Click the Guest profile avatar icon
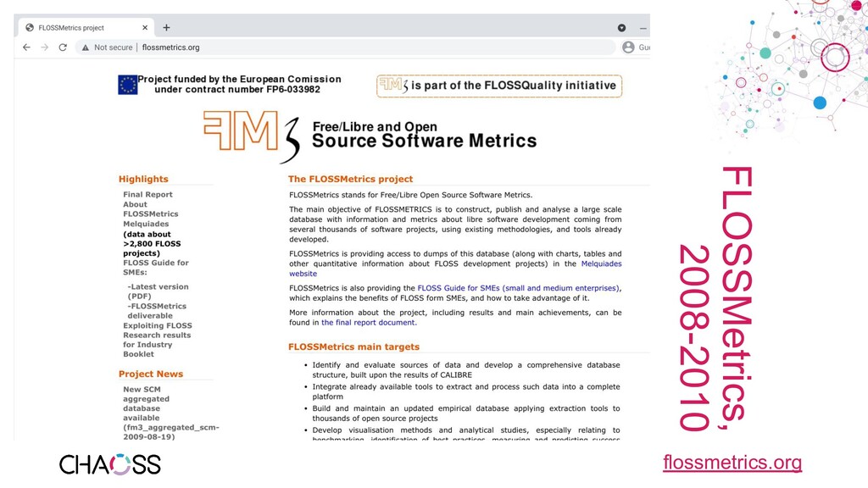Image resolution: width=868 pixels, height=488 pixels. (x=628, y=47)
